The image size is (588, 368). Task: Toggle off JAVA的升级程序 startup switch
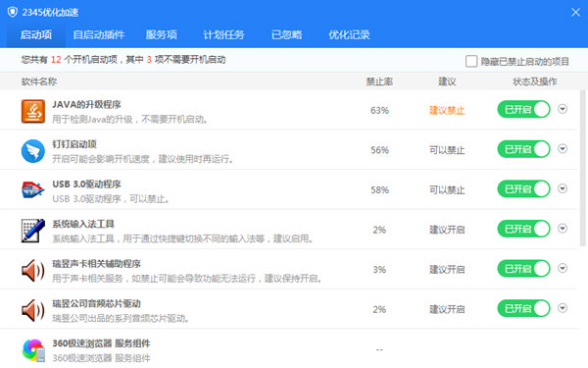point(523,110)
